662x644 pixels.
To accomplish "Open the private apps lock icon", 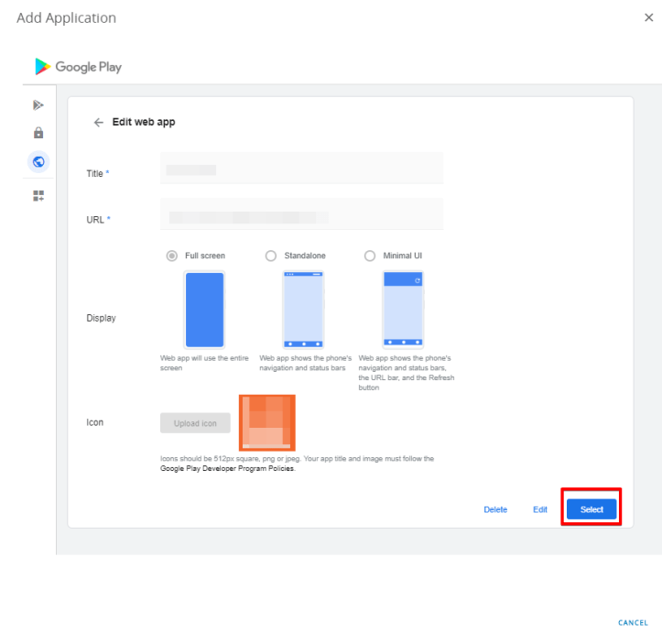I will [38, 133].
